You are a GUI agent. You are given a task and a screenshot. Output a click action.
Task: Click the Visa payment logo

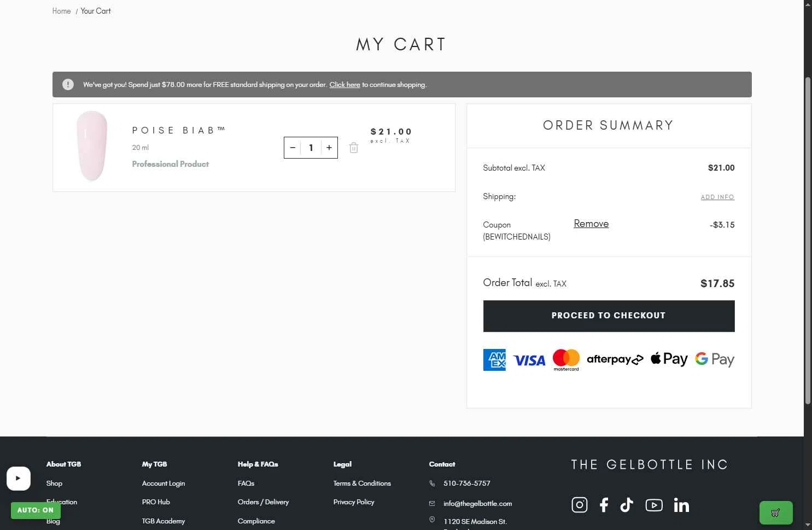[529, 360]
